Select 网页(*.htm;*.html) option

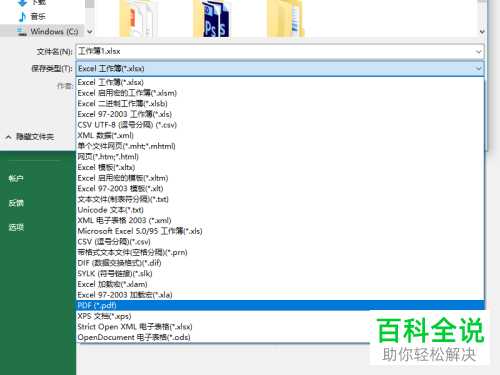(280, 157)
